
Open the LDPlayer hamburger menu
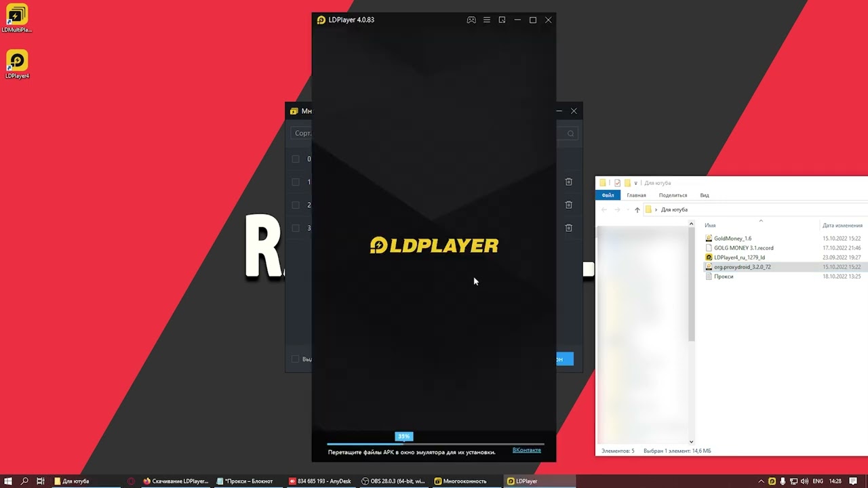487,20
